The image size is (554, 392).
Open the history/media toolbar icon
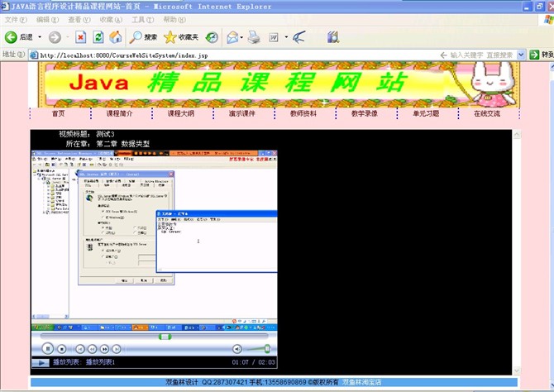point(212,37)
